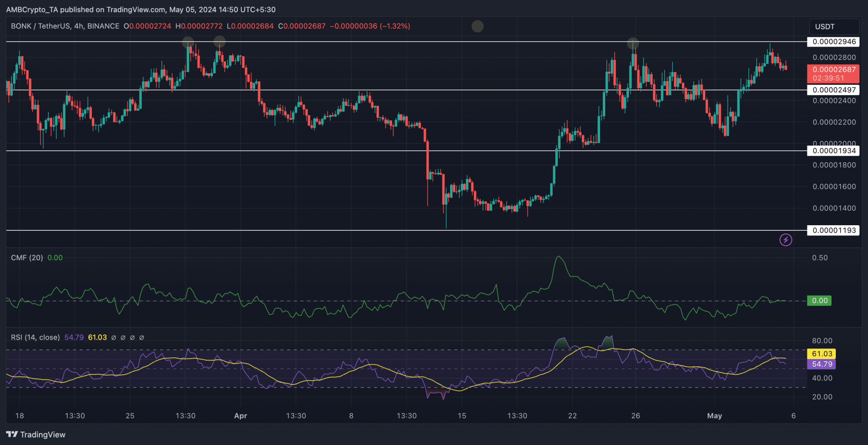868x445 pixels.
Task: Click the 26 date on time axis
Action: coord(635,416)
